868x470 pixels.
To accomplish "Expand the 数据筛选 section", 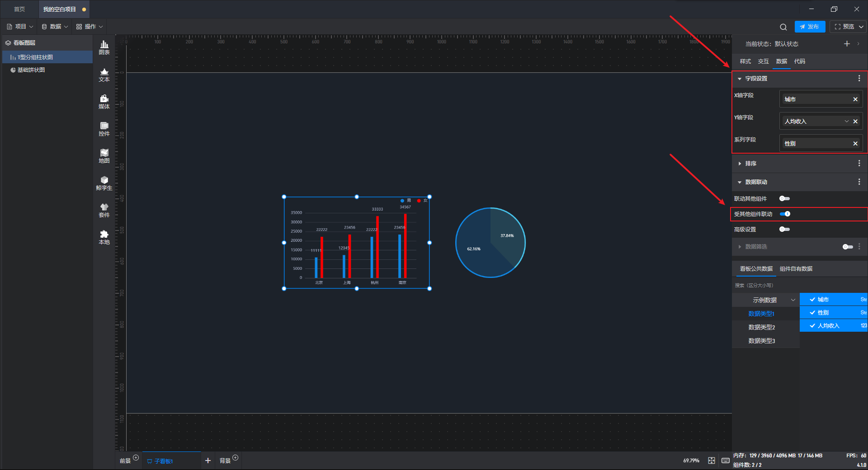I will pos(740,247).
